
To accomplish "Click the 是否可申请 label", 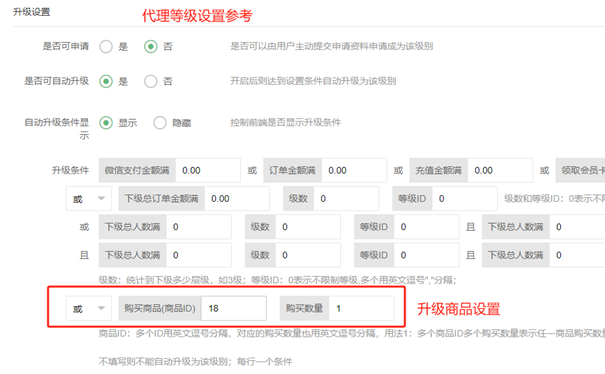I will pyautogui.click(x=66, y=46).
